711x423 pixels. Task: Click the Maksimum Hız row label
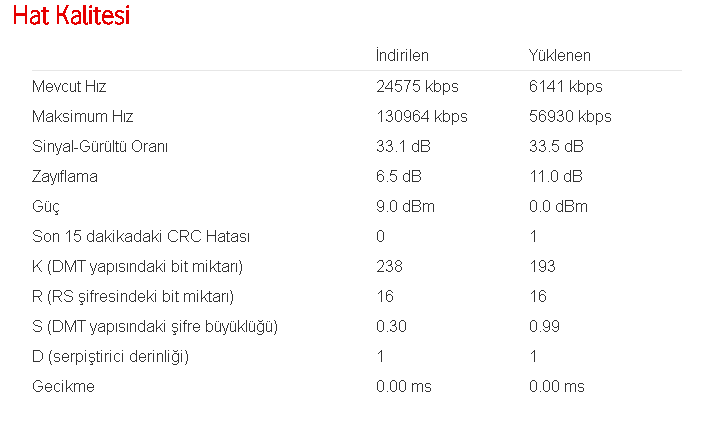pos(83,116)
